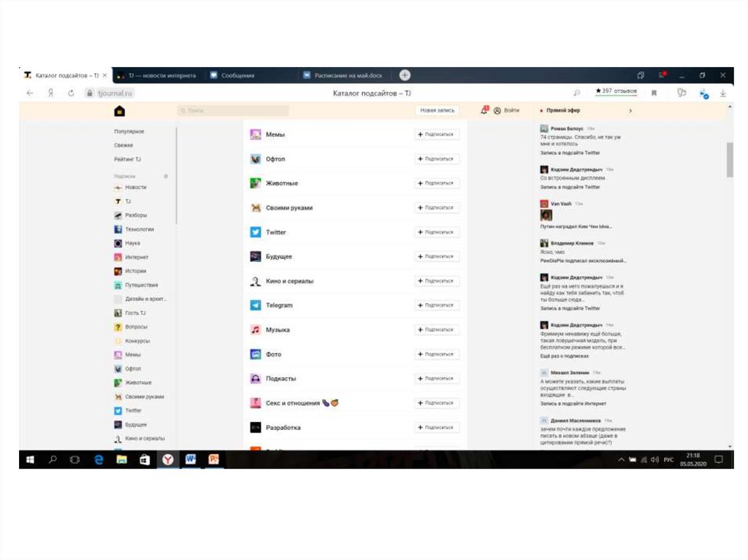Viewport: 748px width, 560px height.
Task: Open the Фото icon in catalog list
Action: [256, 354]
